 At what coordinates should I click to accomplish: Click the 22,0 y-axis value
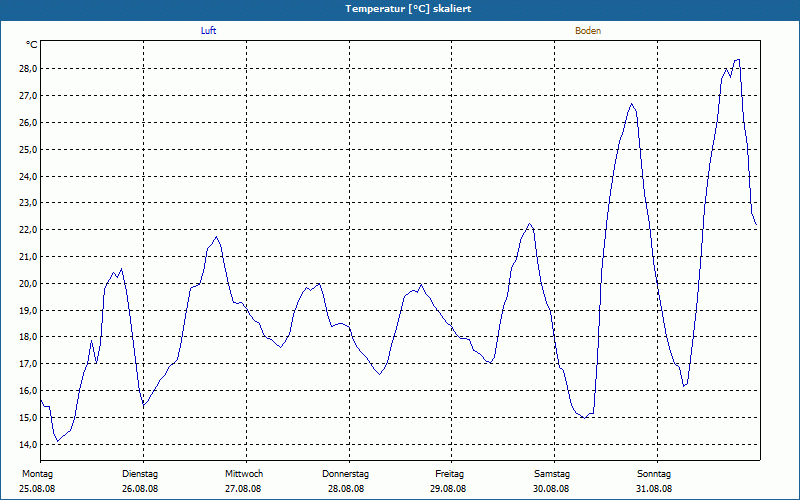click(x=29, y=230)
